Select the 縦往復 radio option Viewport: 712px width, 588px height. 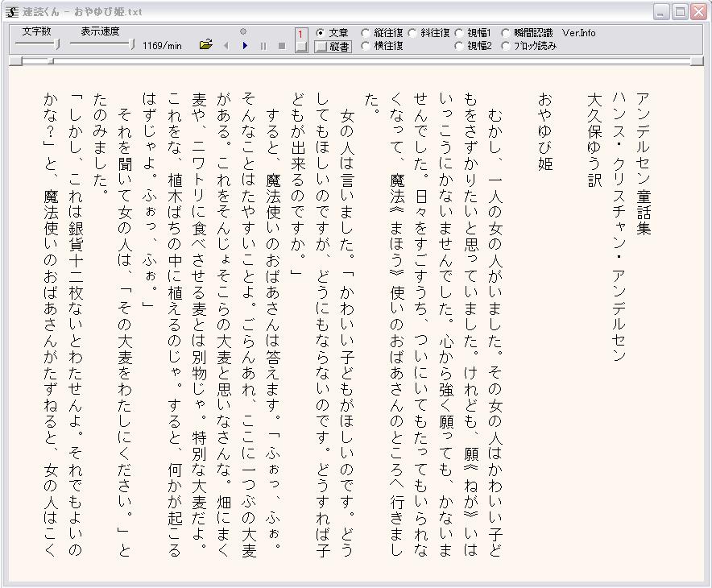[382, 33]
